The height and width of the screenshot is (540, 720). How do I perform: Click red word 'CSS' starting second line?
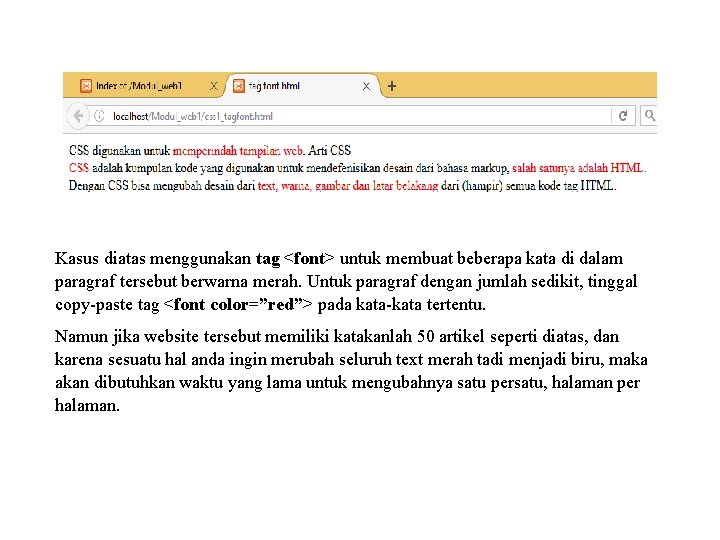coord(79,168)
